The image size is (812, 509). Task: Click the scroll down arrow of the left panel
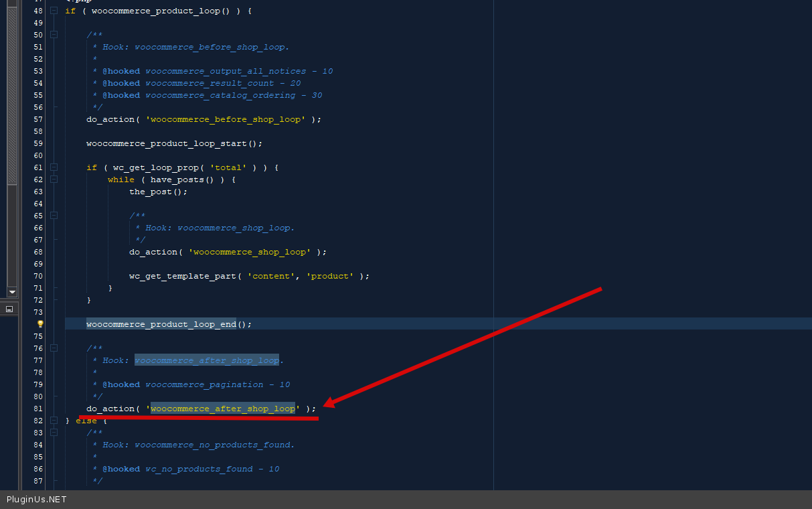click(x=11, y=291)
